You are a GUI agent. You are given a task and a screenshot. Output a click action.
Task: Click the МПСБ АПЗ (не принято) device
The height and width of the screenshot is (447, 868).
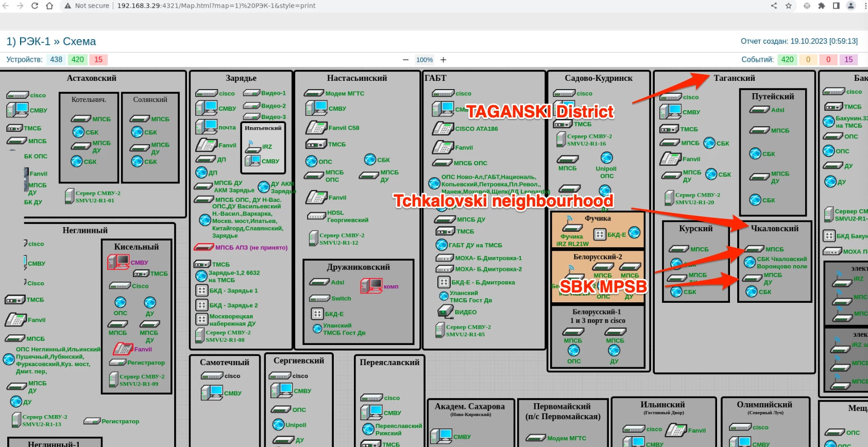tap(203, 247)
